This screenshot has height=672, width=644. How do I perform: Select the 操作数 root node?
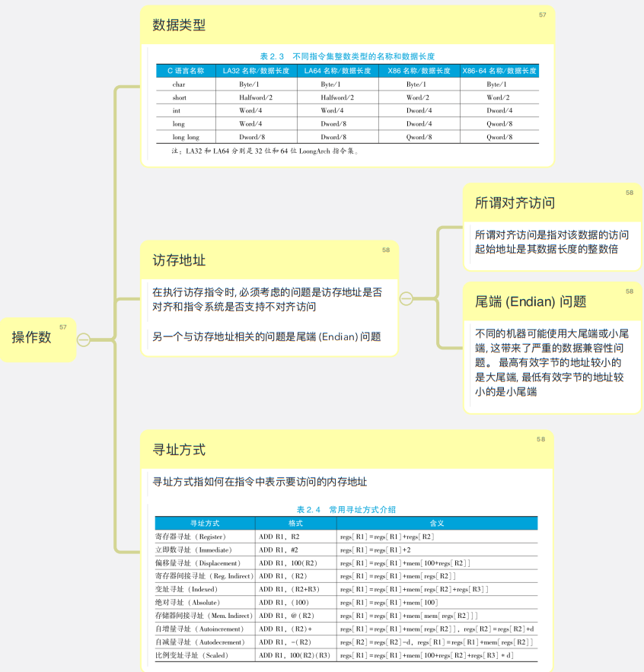[x=38, y=339]
